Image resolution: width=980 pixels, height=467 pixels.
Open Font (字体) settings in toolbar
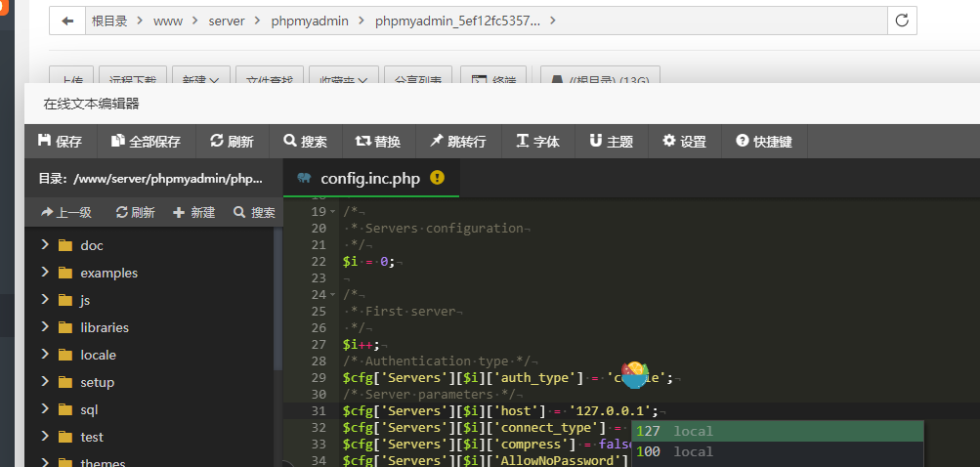pyautogui.click(x=537, y=142)
